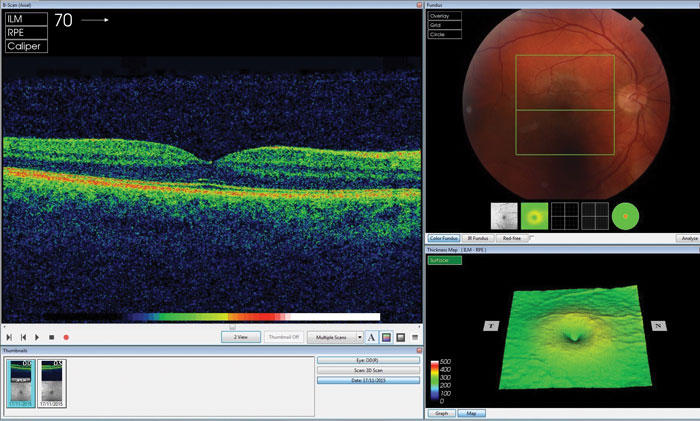Toggle the ILM layer boundary
Viewport: 700px width, 421px height.
point(27,18)
